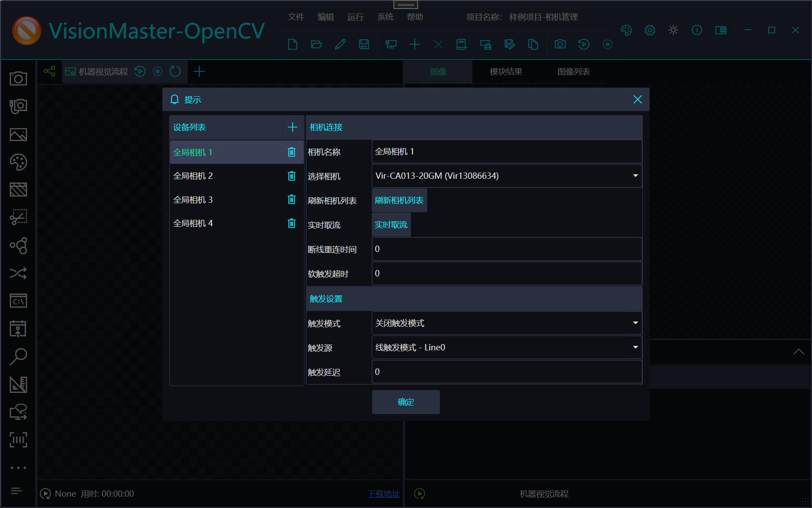Click the record circle icon in top toolbar
The image size is (812, 508).
pos(608,44)
